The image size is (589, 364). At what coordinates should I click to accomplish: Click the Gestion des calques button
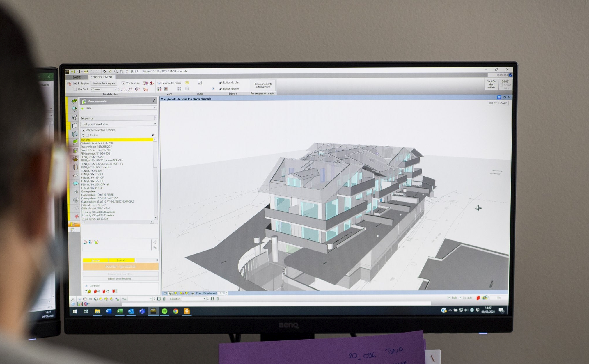(103, 83)
